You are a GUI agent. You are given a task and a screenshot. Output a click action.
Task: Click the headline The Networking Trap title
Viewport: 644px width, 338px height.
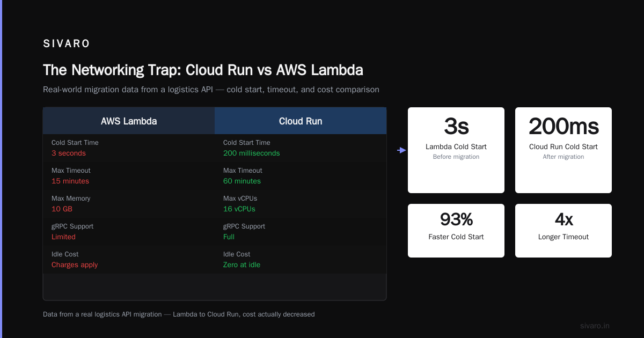tap(203, 70)
